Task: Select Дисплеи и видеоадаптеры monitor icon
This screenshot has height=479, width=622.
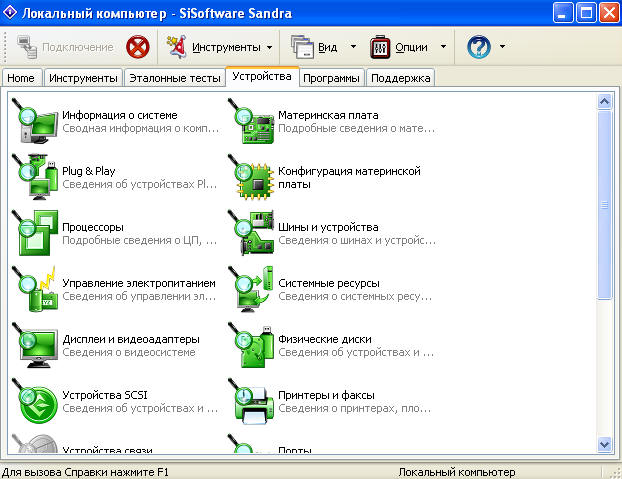Action: pos(35,345)
